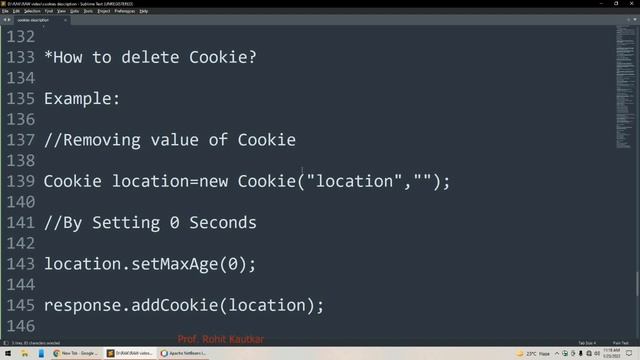Viewport: 640px width, 360px height.
Task: Open the Apache NetBeans taskbar window
Action: (184, 353)
